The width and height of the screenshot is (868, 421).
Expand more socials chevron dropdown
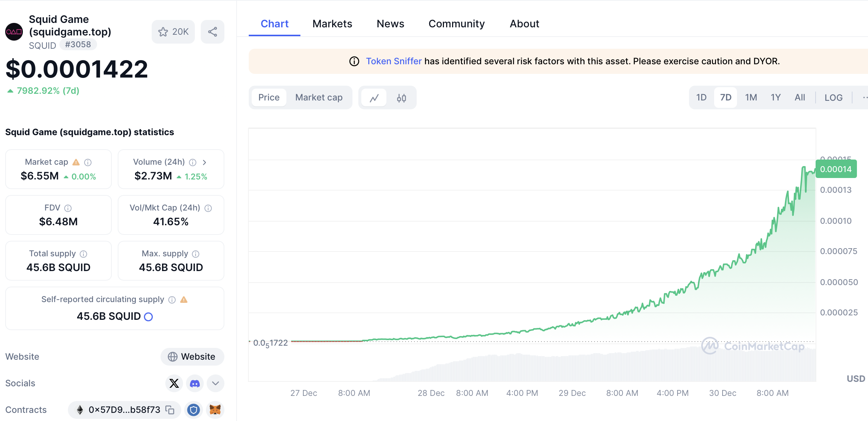pyautogui.click(x=216, y=383)
